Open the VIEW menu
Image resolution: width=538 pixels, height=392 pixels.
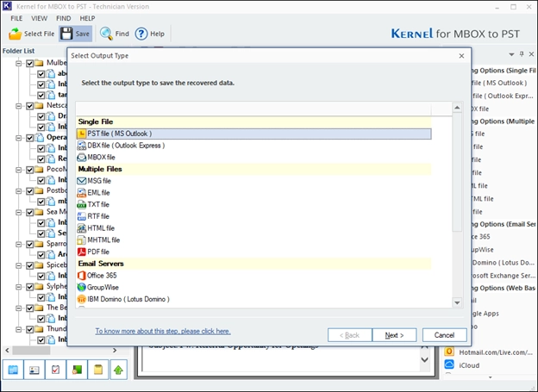39,18
